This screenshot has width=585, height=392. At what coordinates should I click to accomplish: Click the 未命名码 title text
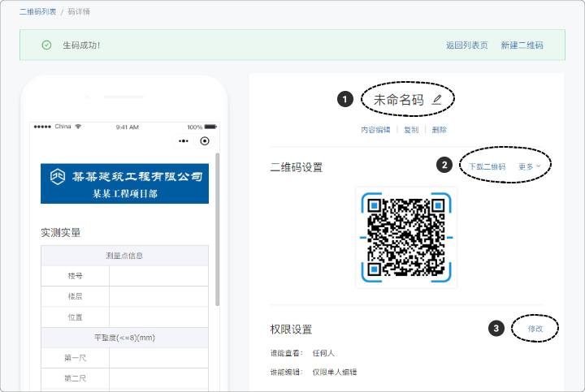coord(398,100)
